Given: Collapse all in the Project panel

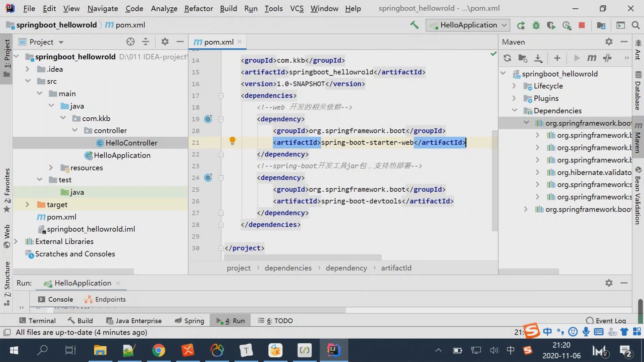Looking at the screenshot, I should click(146, 42).
